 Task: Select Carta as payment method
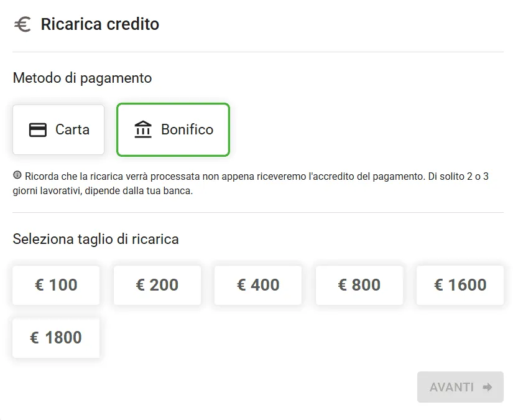point(58,129)
